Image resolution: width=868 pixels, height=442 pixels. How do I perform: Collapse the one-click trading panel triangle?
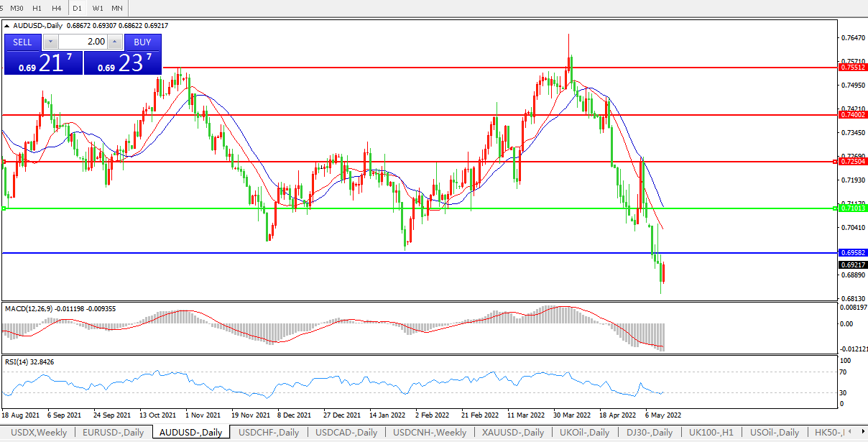7,26
